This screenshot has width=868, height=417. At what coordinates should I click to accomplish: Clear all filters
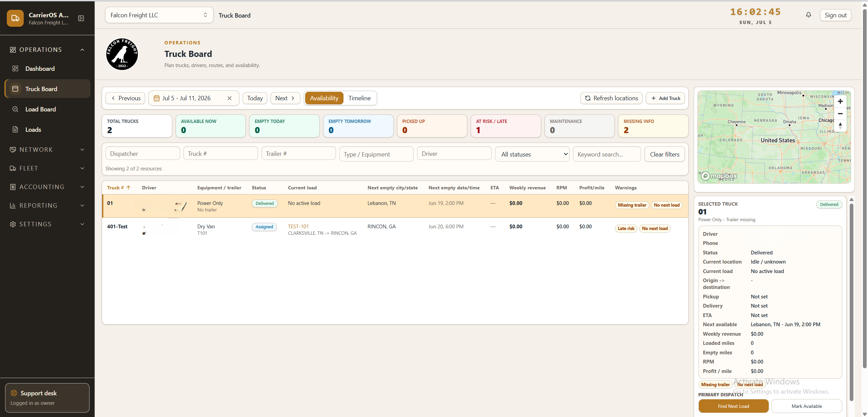click(x=665, y=154)
